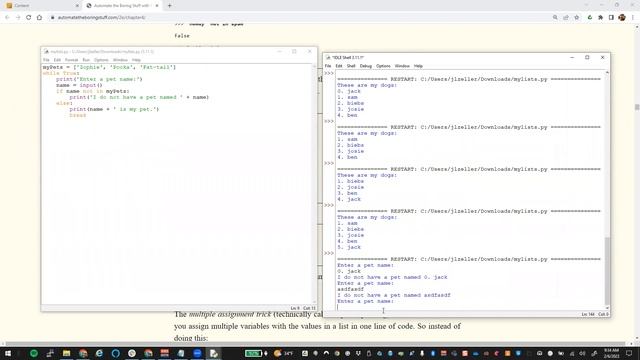Screen dimensions: 640x360
Task: Open Window menu in mylists.py editor
Action: (120, 60)
